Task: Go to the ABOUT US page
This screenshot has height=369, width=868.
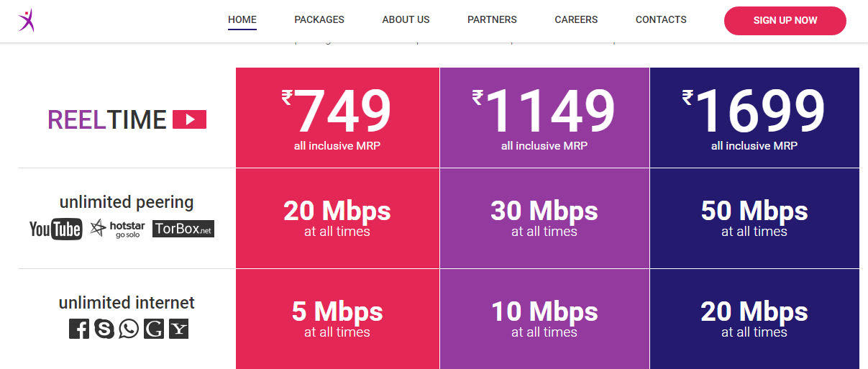Action: tap(406, 20)
